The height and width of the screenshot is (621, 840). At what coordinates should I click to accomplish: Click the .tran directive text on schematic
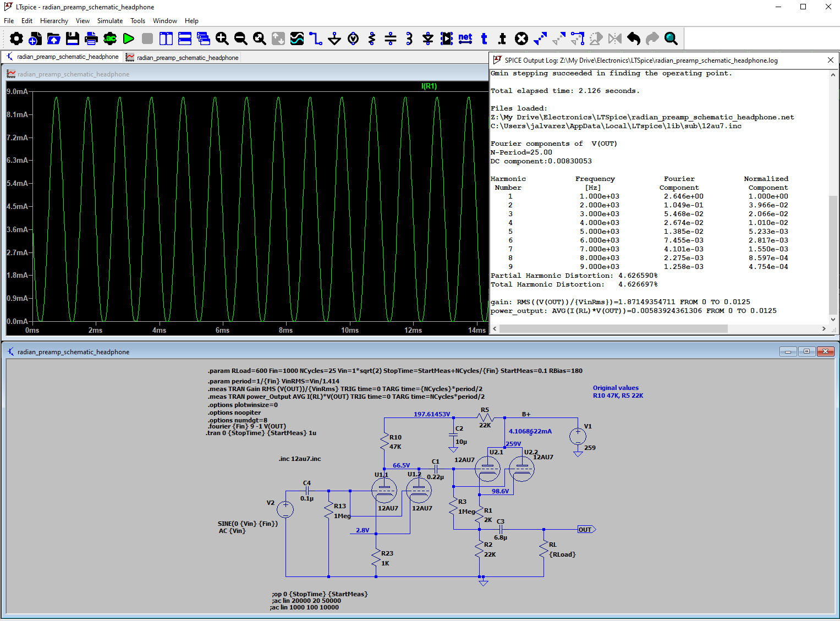tap(261, 433)
